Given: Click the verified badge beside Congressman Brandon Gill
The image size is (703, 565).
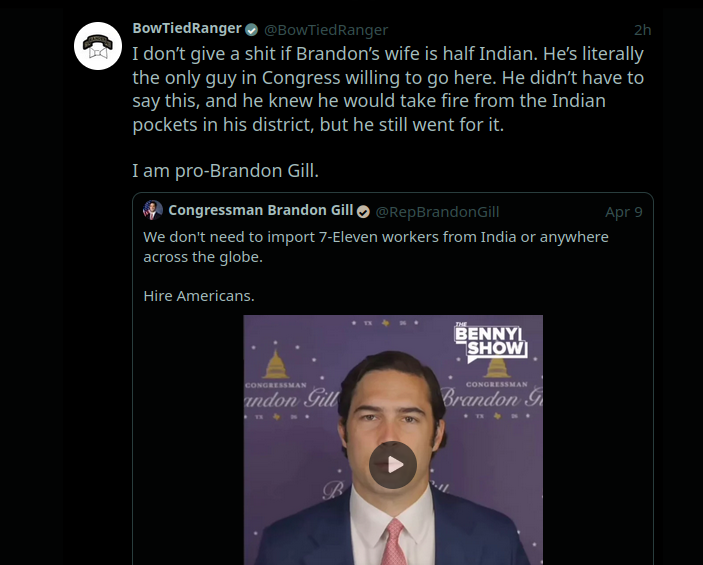Looking at the screenshot, I should (x=364, y=211).
